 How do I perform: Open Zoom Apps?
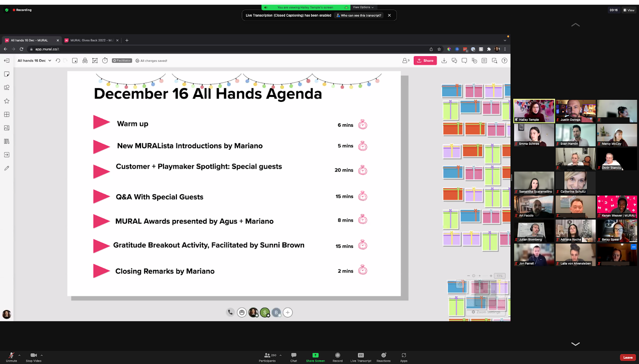click(x=404, y=357)
